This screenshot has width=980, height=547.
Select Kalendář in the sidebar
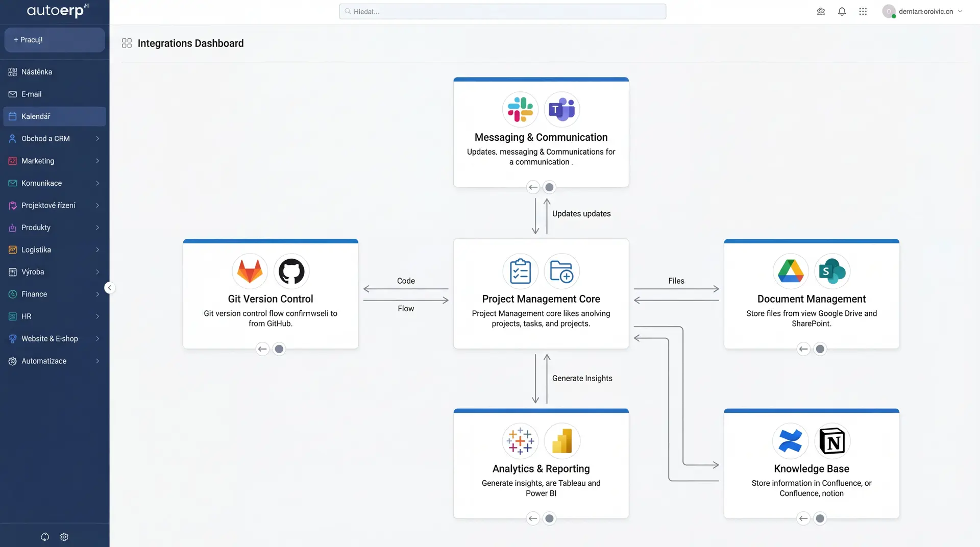[x=55, y=116]
